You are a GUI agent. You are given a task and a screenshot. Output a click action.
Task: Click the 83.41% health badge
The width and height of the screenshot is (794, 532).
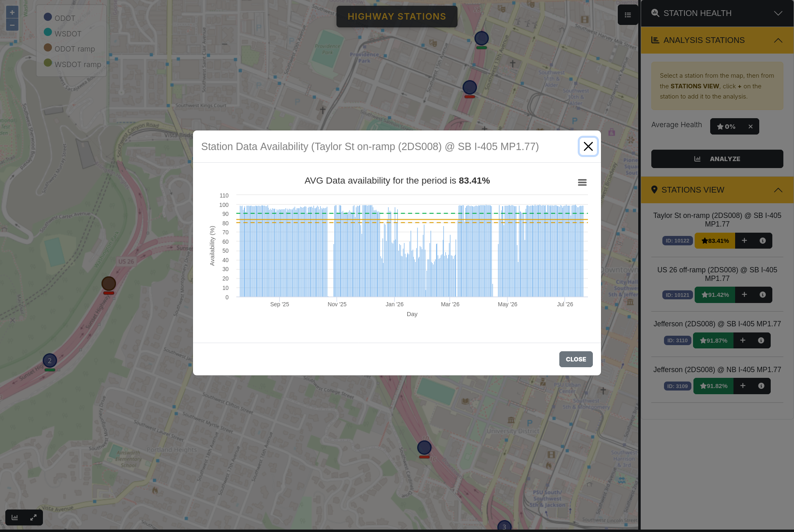(715, 240)
